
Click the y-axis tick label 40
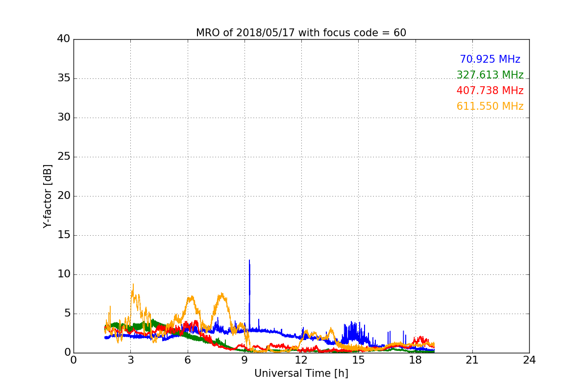64,39
